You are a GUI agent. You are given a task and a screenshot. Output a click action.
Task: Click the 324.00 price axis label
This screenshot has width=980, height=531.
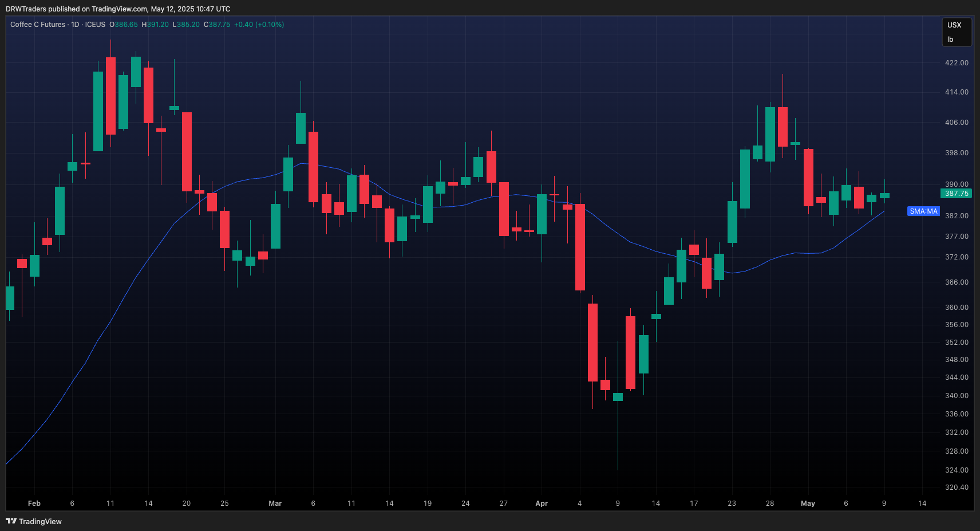[957, 470]
